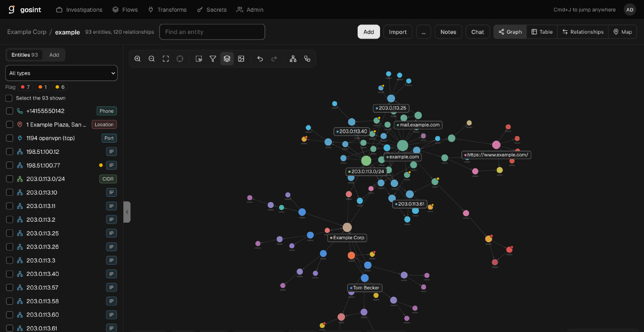Open the Flows menu
This screenshot has height=332, width=644.
pyautogui.click(x=125, y=9)
